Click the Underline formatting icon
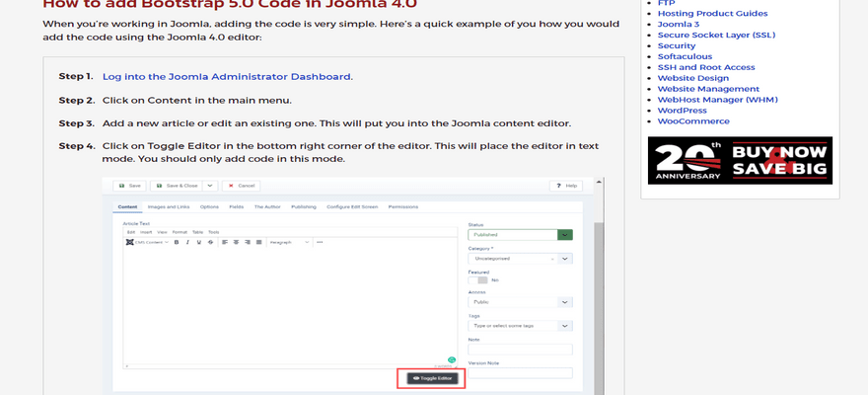The height and width of the screenshot is (395, 868). click(198, 242)
